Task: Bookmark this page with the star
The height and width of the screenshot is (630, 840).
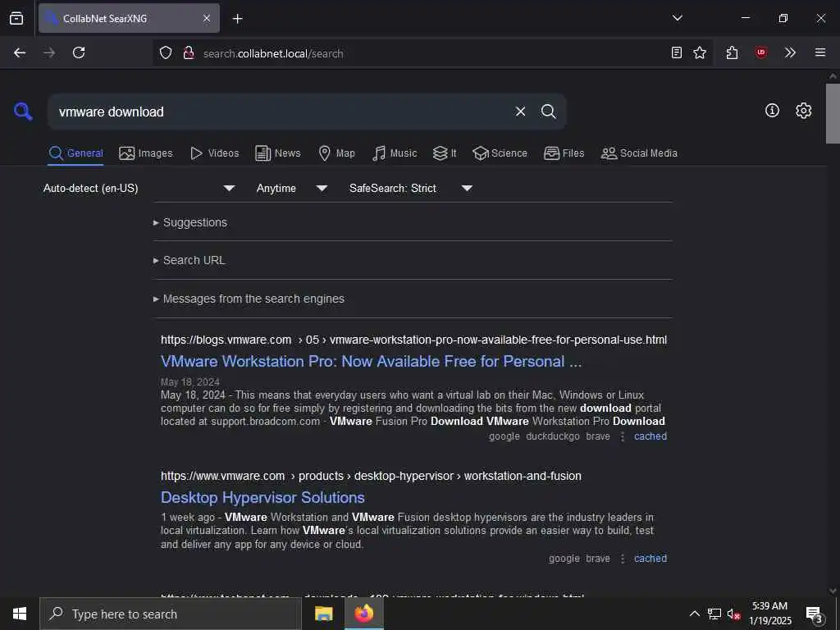Action: [700, 52]
